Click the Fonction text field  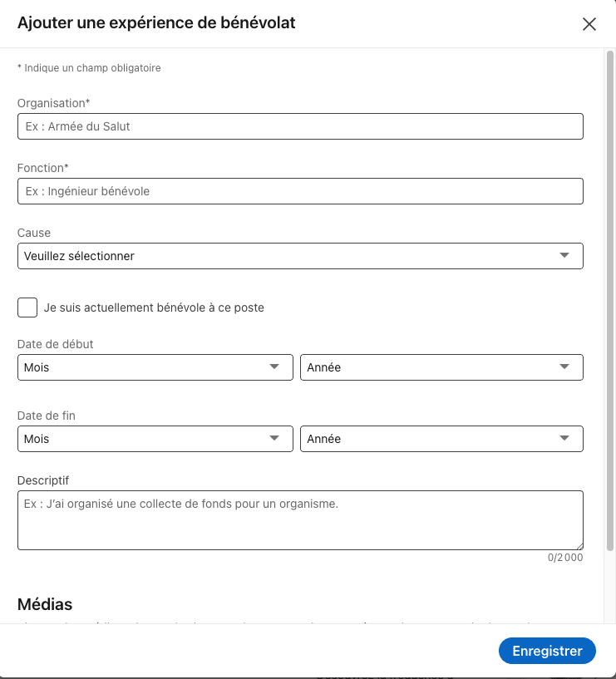(299, 190)
